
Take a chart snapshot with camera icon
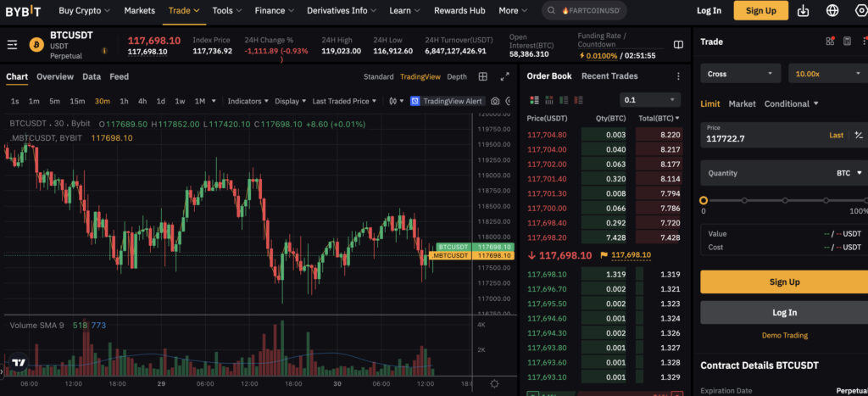(x=495, y=102)
